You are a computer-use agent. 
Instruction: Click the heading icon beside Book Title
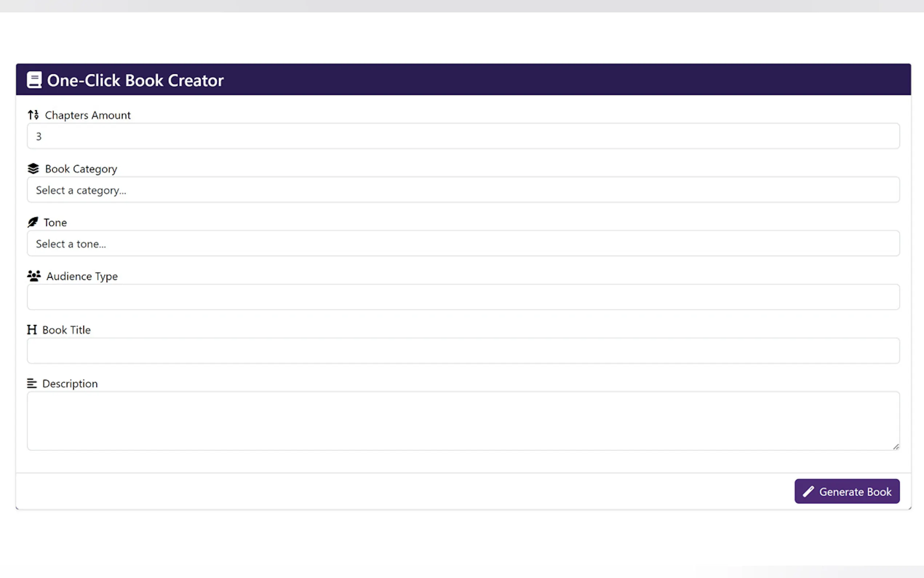(x=32, y=329)
